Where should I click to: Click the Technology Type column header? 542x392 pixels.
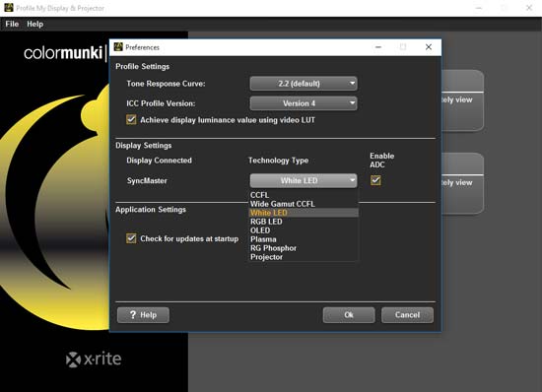coord(278,161)
